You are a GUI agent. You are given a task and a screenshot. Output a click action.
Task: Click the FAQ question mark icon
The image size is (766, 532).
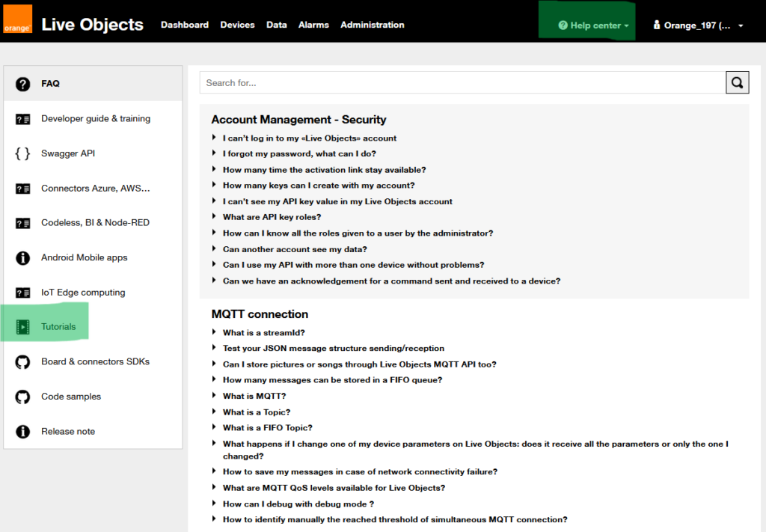click(x=23, y=84)
